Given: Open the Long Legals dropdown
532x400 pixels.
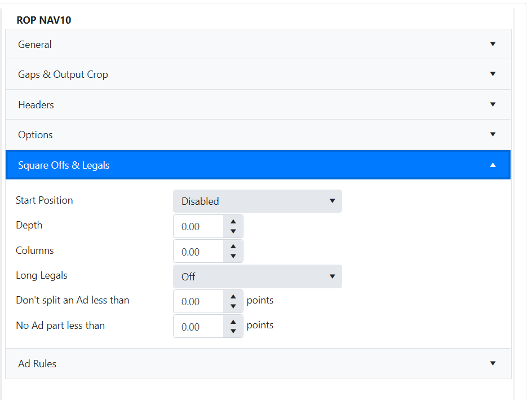Looking at the screenshot, I should tap(257, 276).
